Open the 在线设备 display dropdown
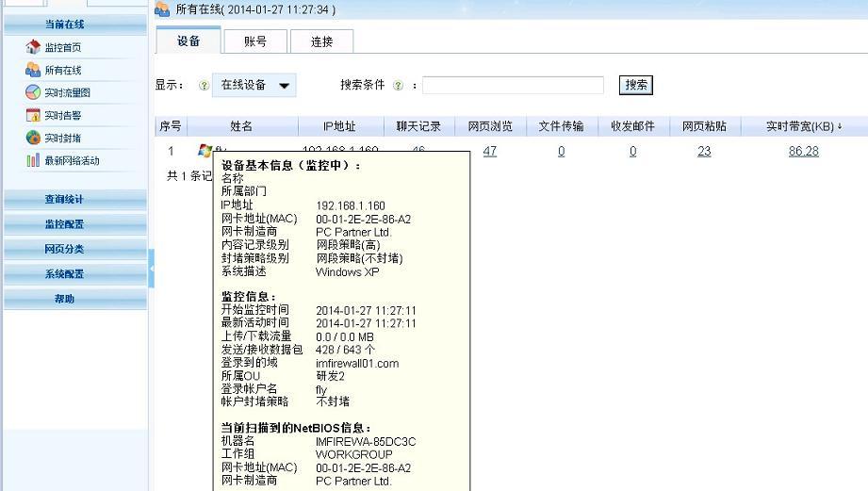Viewport: 868px width, 491px height. point(254,85)
